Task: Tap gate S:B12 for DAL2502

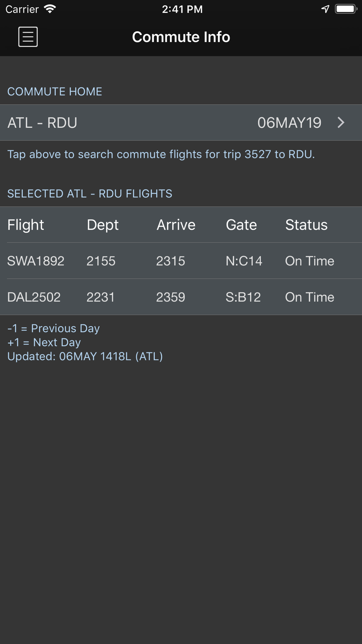Action: [243, 297]
